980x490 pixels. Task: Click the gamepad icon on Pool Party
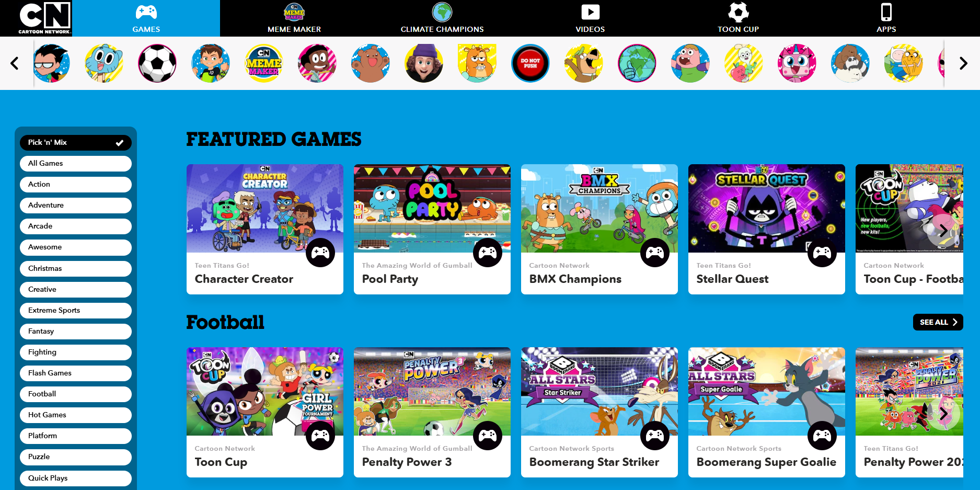pos(488,253)
